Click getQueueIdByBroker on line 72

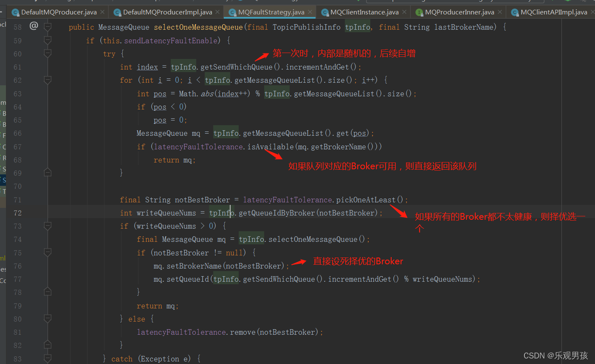pos(277,213)
